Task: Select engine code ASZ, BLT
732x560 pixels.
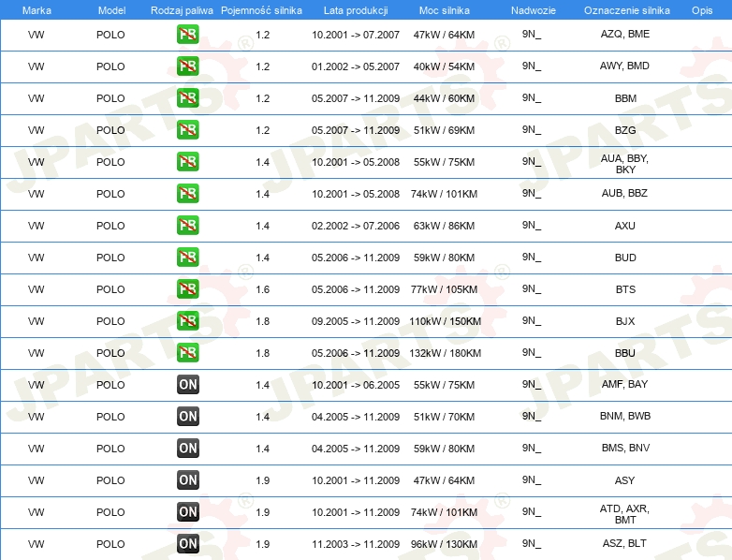Action: click(624, 544)
